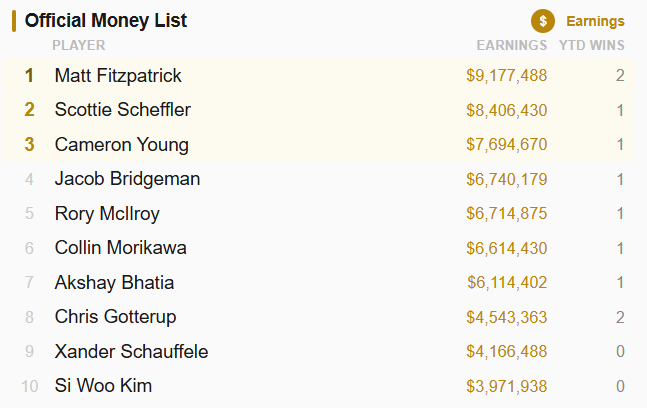The width and height of the screenshot is (647, 408).
Task: Select Cameron Young in the list
Action: tap(121, 144)
